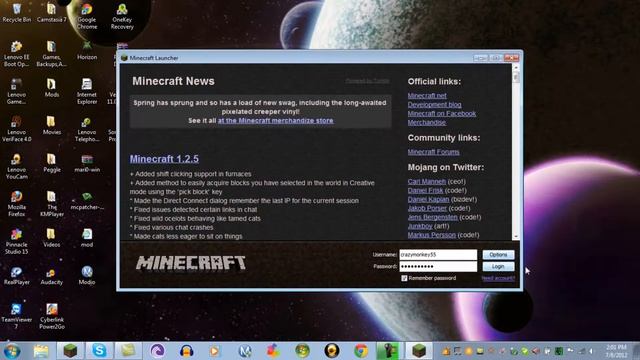Open the Minecraft Forums link
The width and height of the screenshot is (640, 360).
point(433,152)
